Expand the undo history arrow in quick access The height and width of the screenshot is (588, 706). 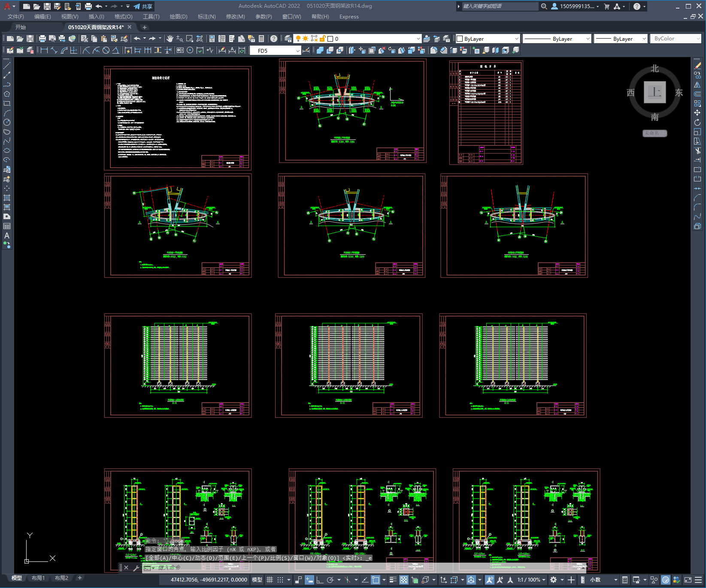(106, 6)
